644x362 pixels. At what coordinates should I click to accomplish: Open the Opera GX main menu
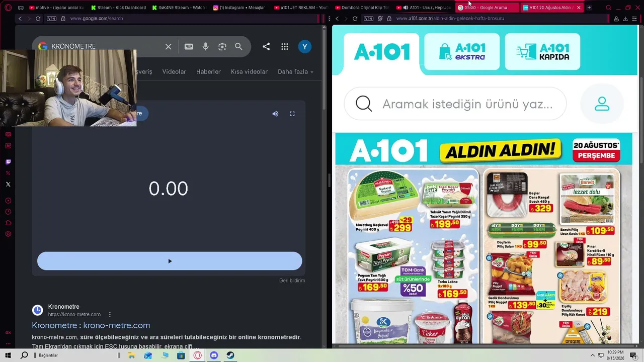8,8
